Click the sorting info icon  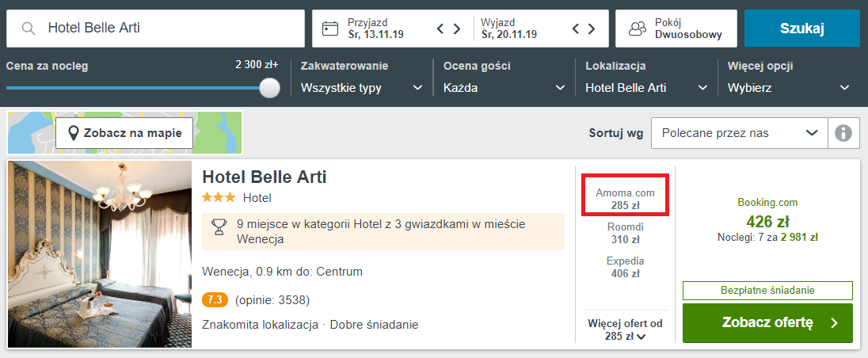(843, 133)
